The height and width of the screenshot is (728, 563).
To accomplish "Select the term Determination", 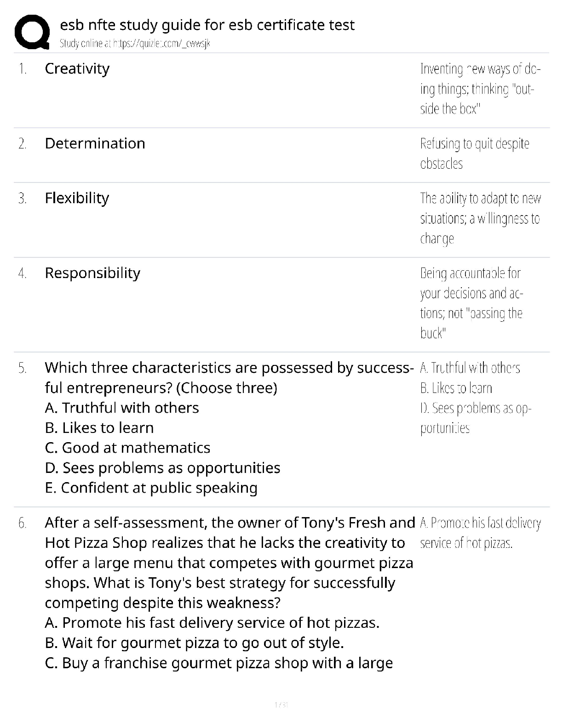I will [x=95, y=143].
